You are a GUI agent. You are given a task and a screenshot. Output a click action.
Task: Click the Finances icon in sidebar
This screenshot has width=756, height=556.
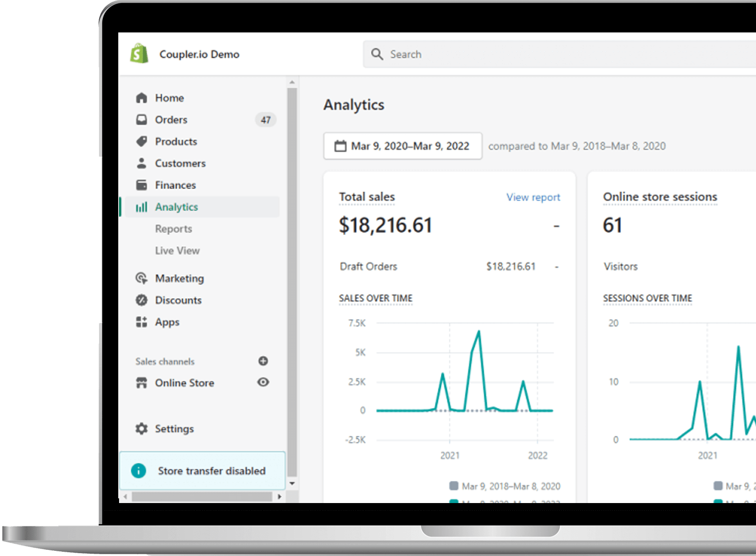pos(141,185)
